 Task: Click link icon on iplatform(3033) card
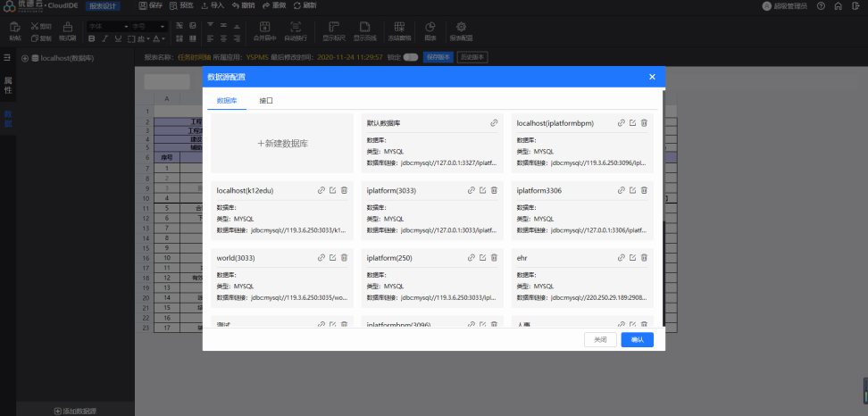[x=472, y=190]
